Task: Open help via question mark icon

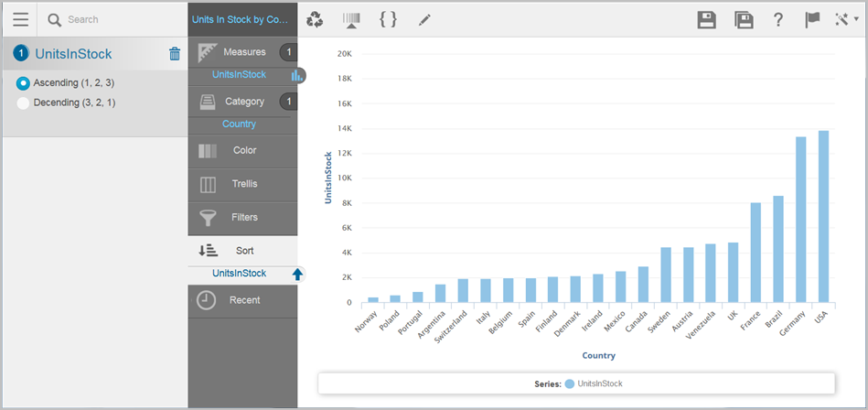Action: coord(777,20)
